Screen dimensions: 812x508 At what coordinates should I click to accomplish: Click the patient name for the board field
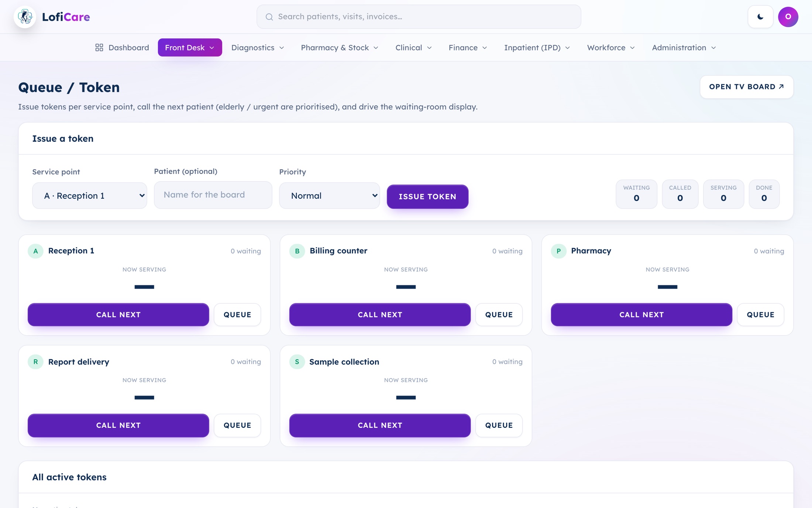[x=213, y=195]
